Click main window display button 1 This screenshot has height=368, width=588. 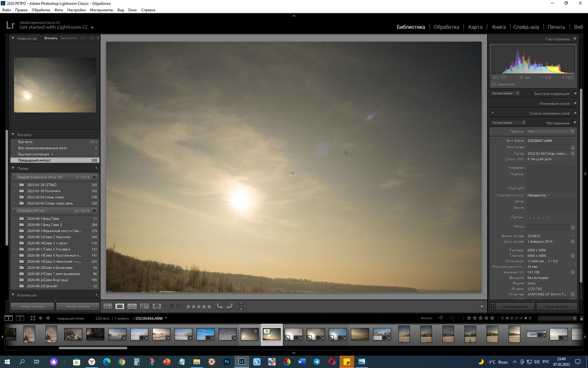tap(9, 318)
